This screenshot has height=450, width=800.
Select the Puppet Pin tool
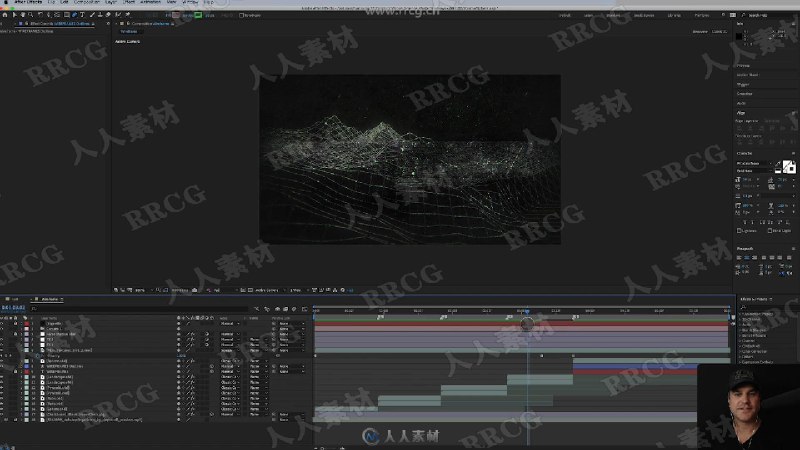(128, 15)
